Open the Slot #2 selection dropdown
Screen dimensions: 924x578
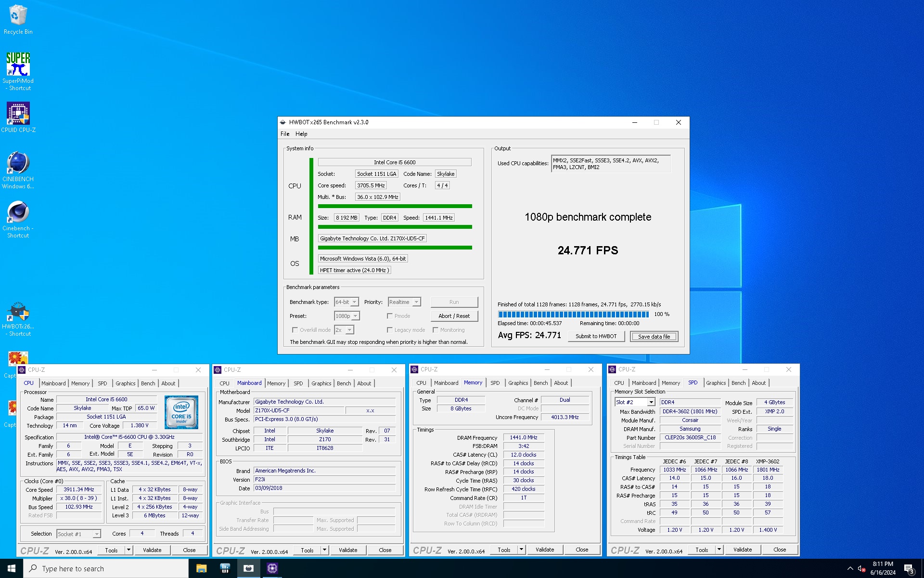(x=635, y=402)
